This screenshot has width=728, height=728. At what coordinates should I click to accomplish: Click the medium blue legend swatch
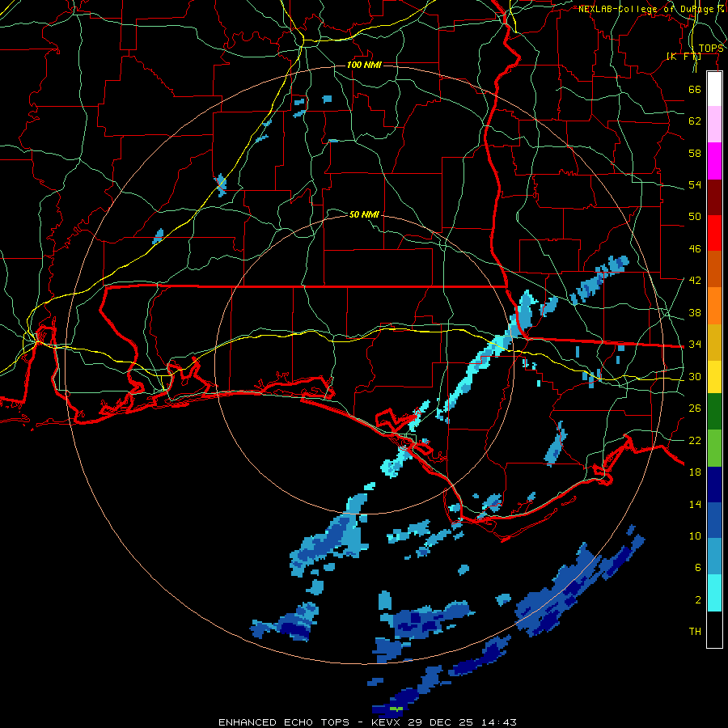click(714, 520)
